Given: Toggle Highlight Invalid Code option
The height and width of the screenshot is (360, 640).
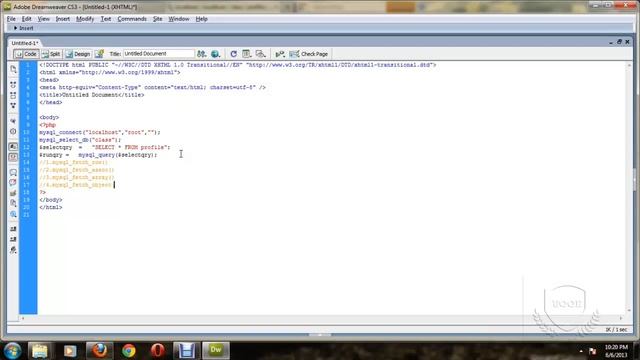Looking at the screenshot, I should coord(13,157).
